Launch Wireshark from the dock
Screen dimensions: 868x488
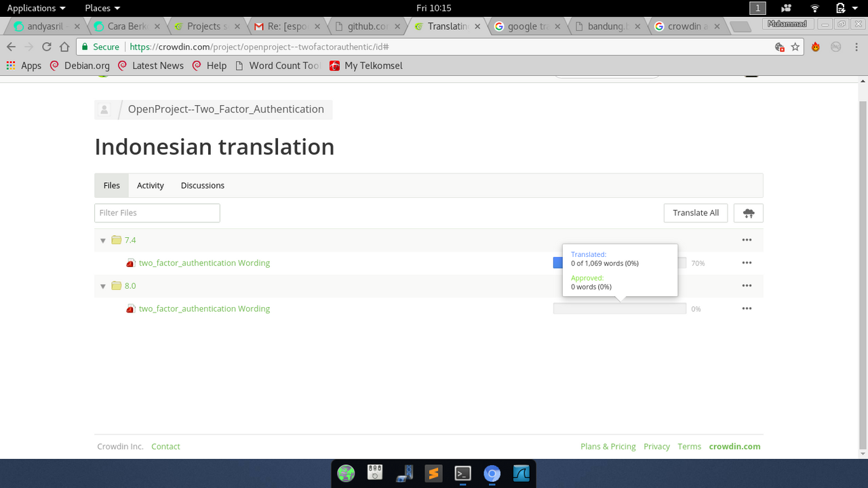(x=521, y=473)
